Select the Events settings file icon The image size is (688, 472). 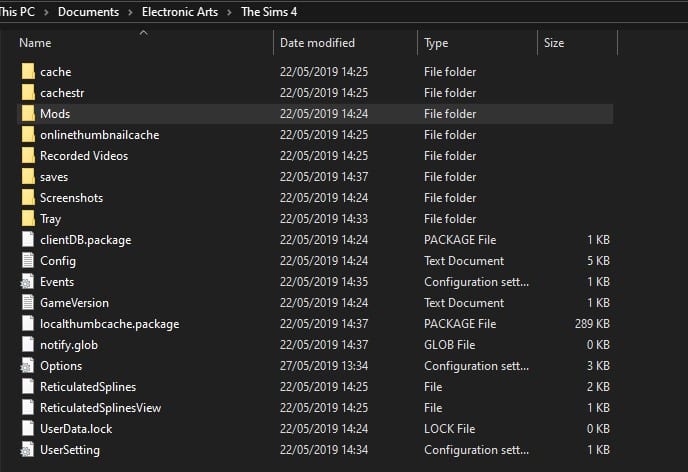pos(27,282)
